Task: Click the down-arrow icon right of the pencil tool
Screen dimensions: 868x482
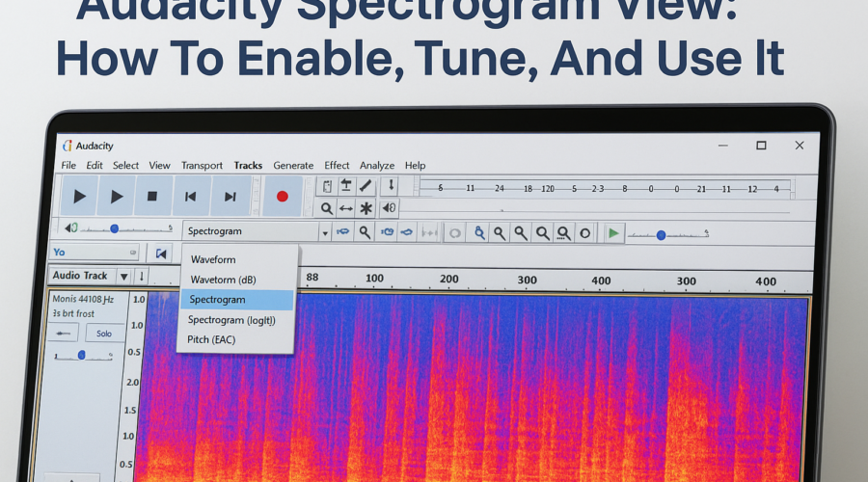Action: [x=391, y=186]
